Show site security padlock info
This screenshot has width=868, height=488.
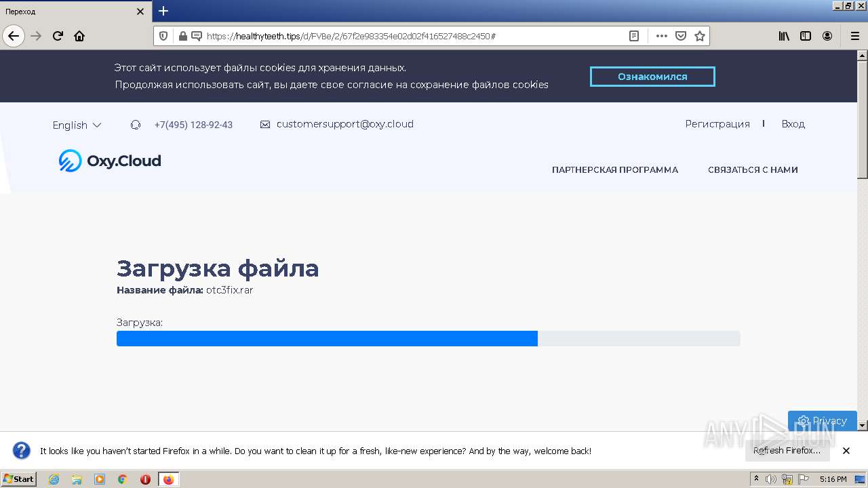point(182,36)
